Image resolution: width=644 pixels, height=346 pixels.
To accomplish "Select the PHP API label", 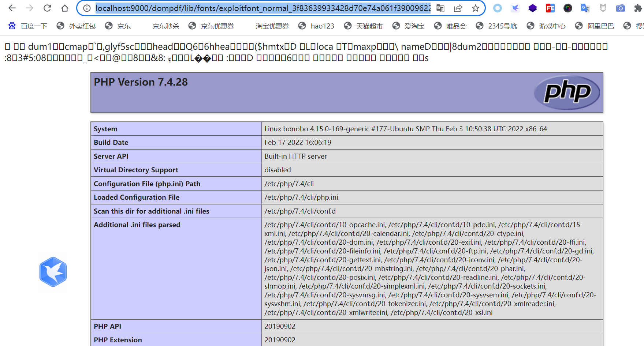I will click(107, 326).
